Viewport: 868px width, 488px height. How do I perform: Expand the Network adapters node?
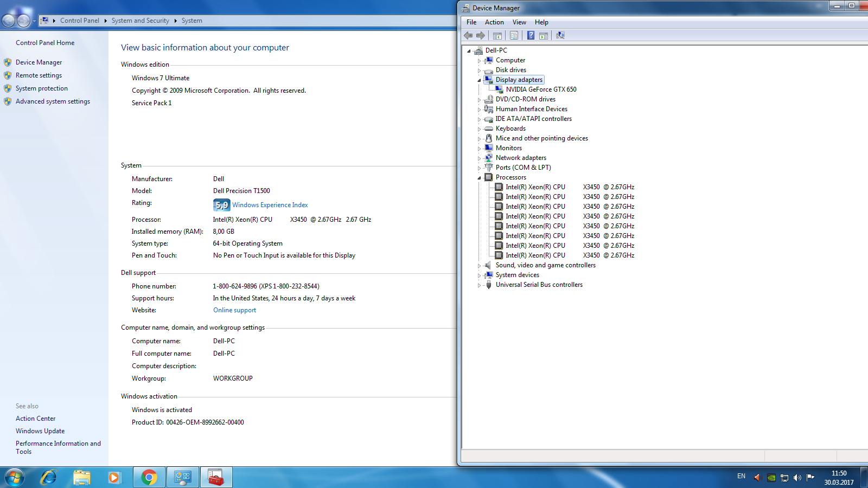coord(479,158)
